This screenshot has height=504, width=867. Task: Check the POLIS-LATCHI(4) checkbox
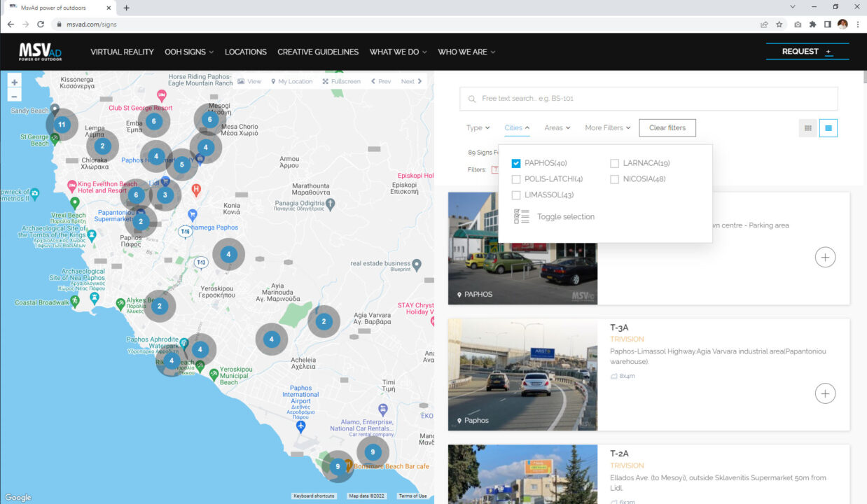[x=516, y=179]
